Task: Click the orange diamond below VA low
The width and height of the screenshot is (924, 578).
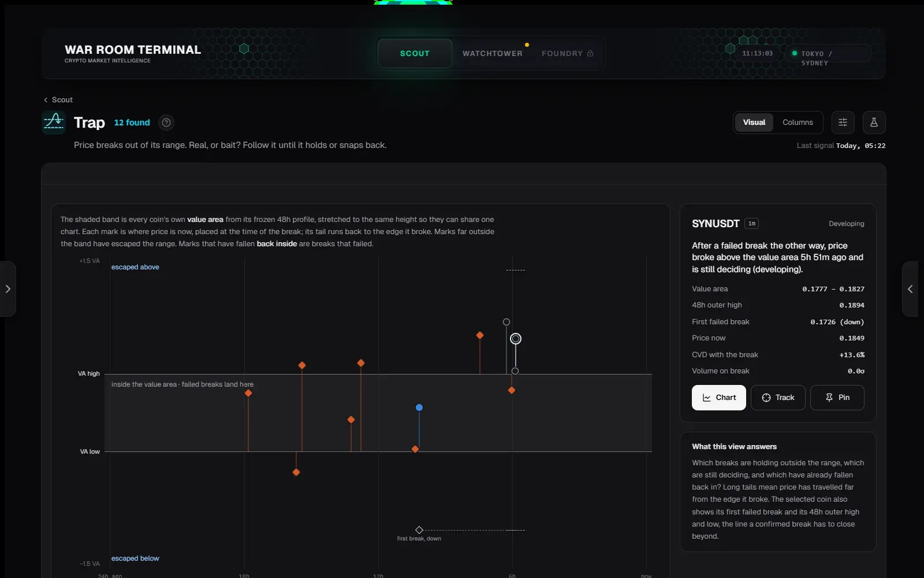Action: 296,472
